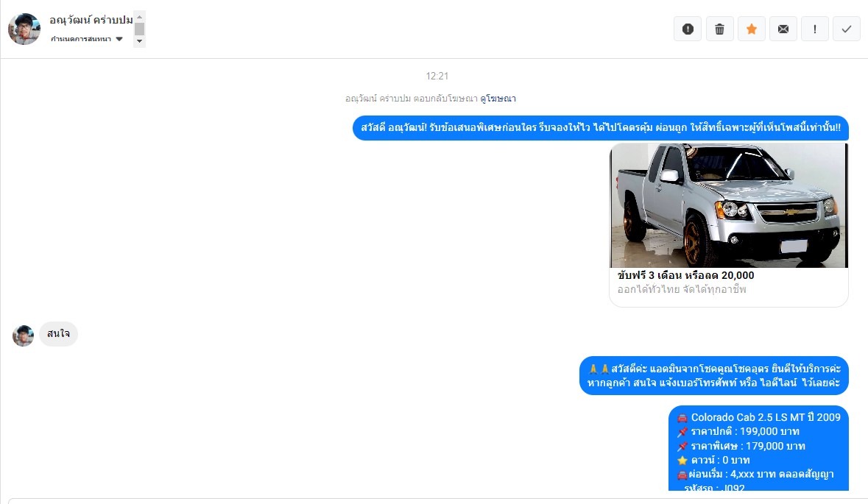Open the silver pickup truck ad image
868x504 pixels.
click(x=729, y=205)
